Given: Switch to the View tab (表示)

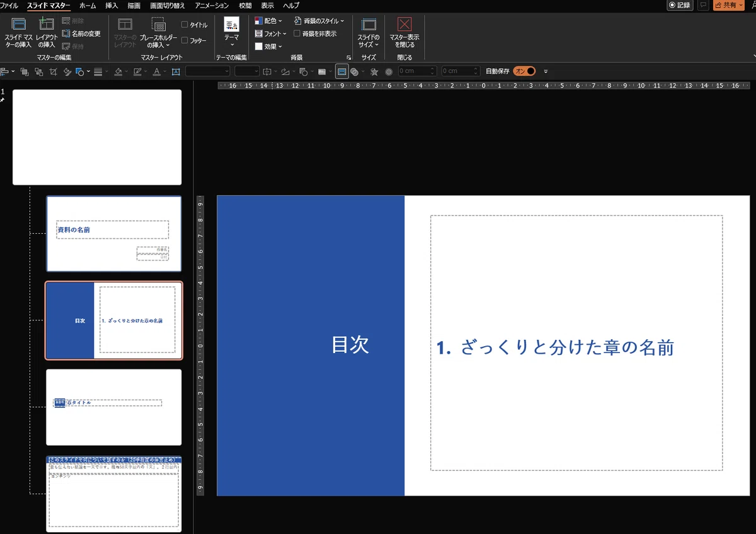Looking at the screenshot, I should [268, 5].
